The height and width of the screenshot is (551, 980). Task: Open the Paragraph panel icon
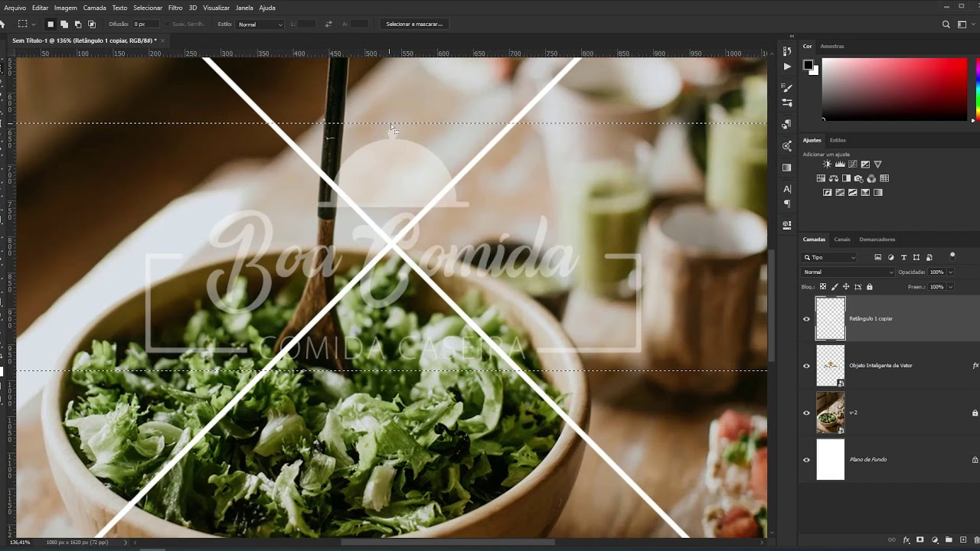787,204
